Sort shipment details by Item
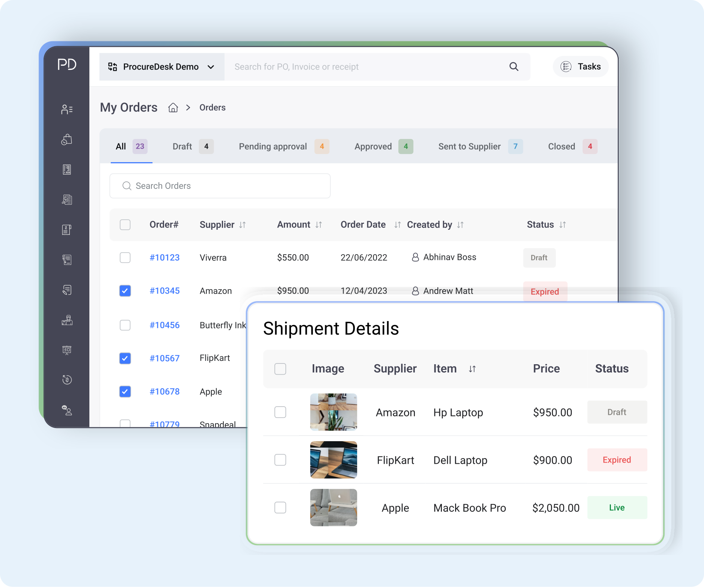704x588 pixels. 472,369
